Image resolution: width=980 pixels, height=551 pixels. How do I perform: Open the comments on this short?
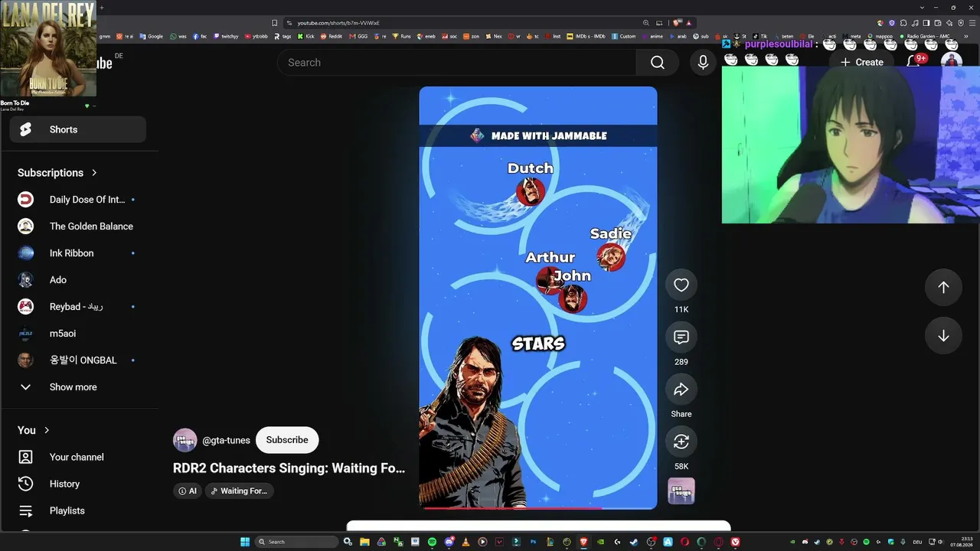pyautogui.click(x=681, y=337)
